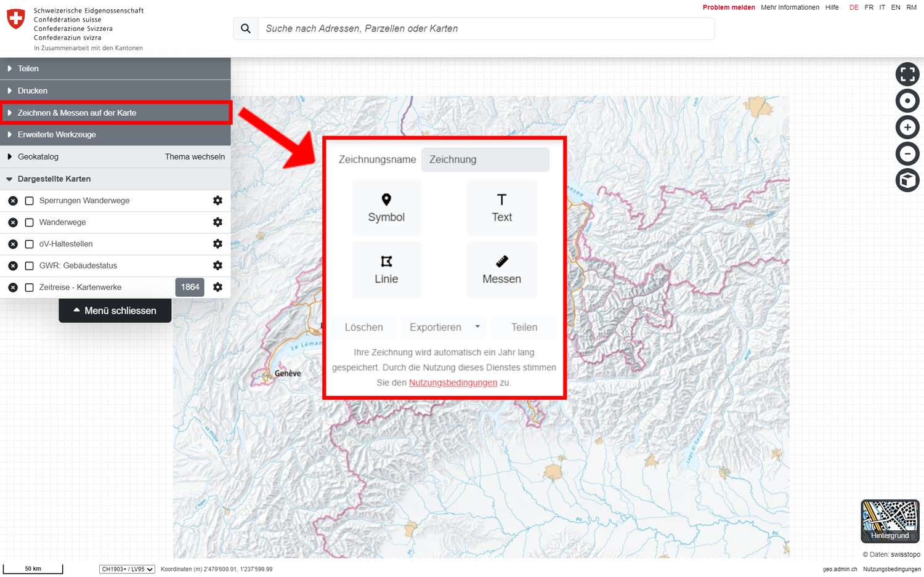Open the Nutzungsbedingungen link in drawing panel
This screenshot has width=924, height=577.
point(453,382)
